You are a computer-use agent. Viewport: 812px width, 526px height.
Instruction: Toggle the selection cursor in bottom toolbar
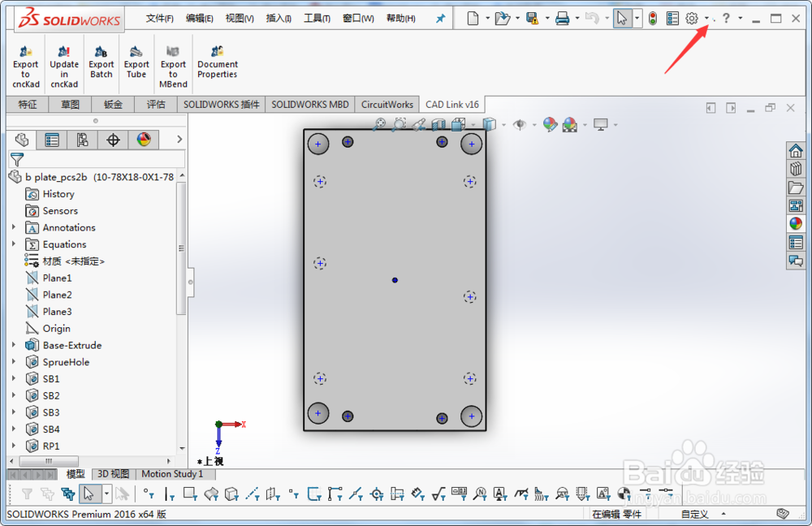tap(89, 494)
